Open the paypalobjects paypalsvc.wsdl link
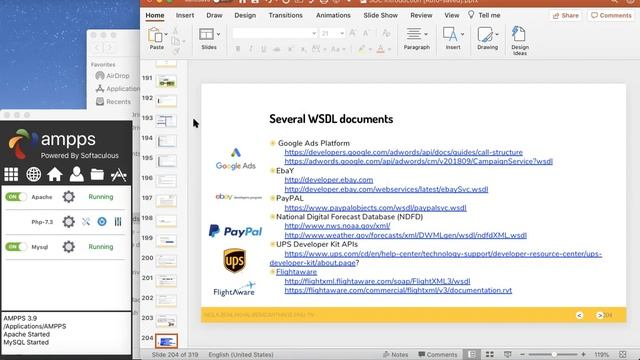Viewport: 640px width, 360px height. (x=375, y=207)
